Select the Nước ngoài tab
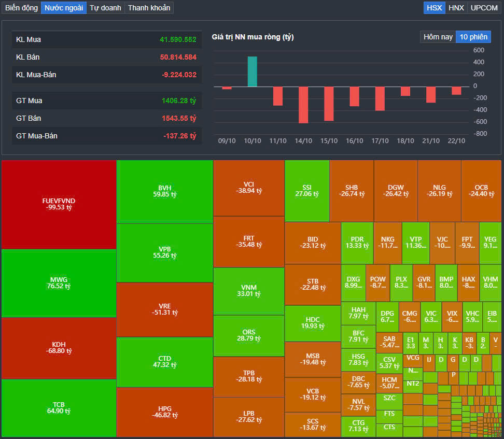Viewport: 504px width, 439px height. coord(64,8)
